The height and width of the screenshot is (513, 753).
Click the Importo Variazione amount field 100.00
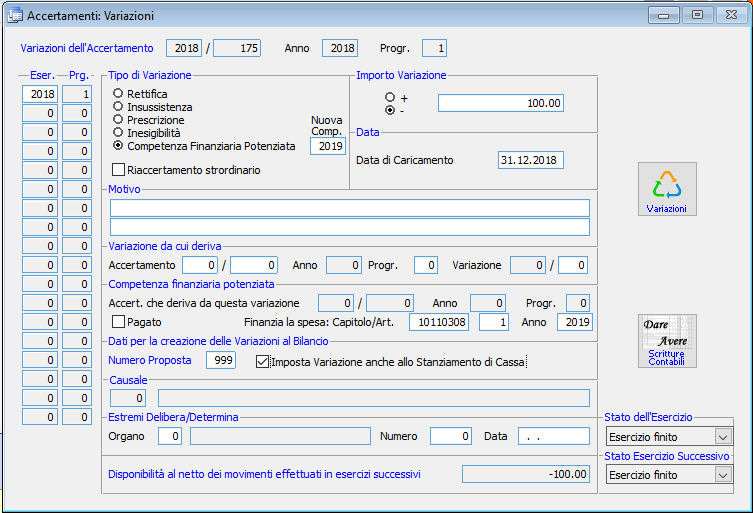(x=501, y=103)
